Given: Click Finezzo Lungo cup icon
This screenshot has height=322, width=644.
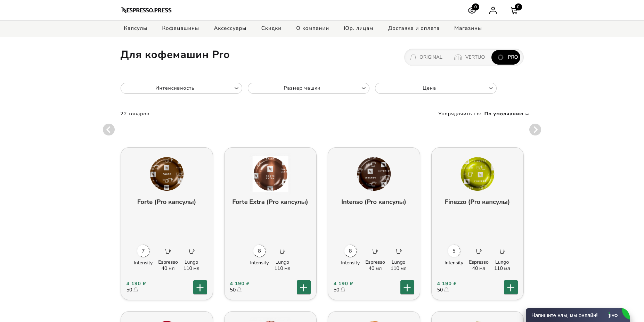Looking at the screenshot, I should [x=502, y=251].
